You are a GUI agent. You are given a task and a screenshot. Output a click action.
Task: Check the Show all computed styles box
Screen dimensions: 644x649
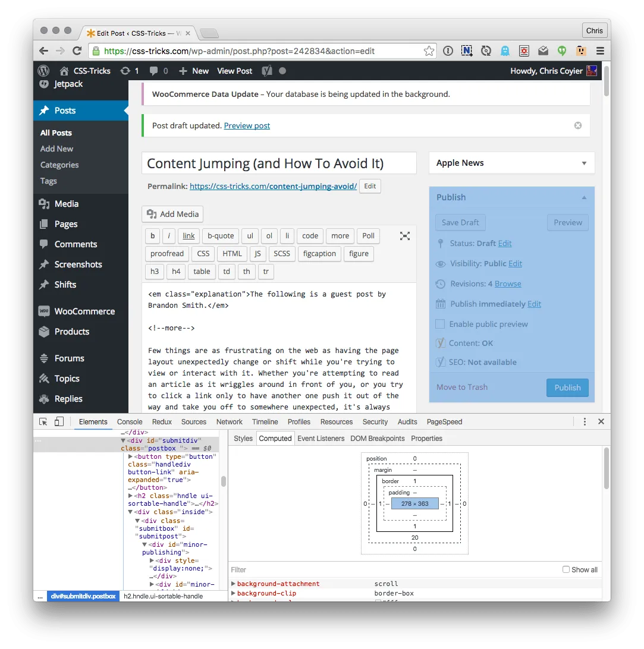[x=566, y=569]
